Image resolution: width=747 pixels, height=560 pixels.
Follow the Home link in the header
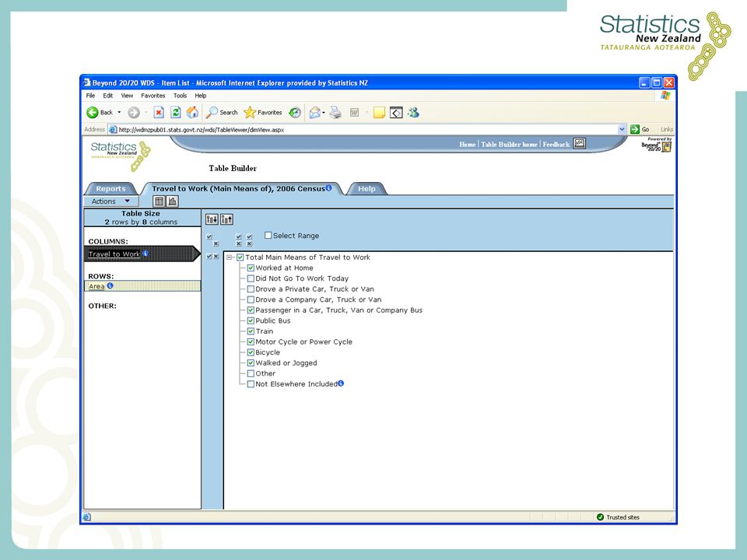click(468, 145)
